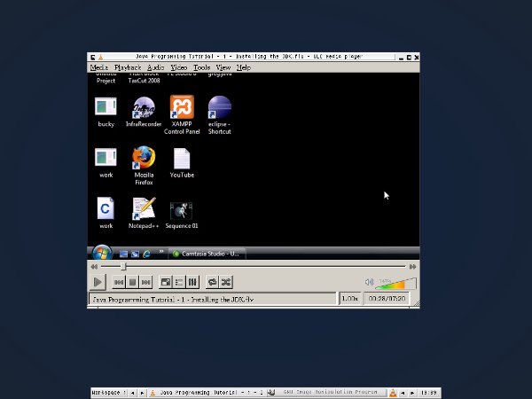Screen dimensions: 532x399
Task: Click the 1.00x playback speed indicator
Action: click(349, 299)
